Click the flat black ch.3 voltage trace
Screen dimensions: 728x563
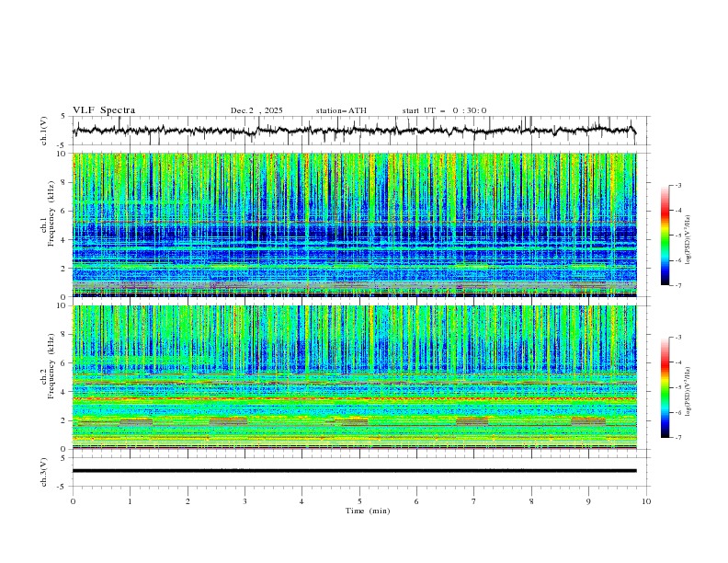tap(354, 471)
